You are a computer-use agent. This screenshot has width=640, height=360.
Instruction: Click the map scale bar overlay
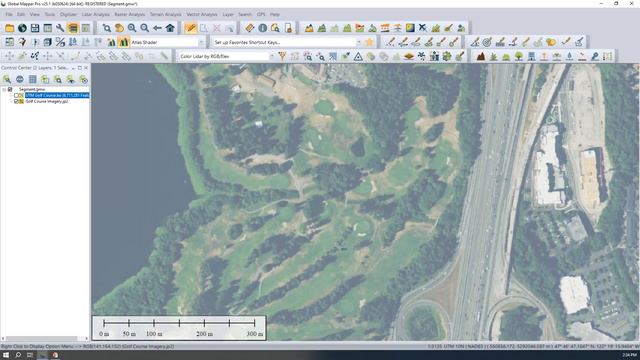coord(179,327)
